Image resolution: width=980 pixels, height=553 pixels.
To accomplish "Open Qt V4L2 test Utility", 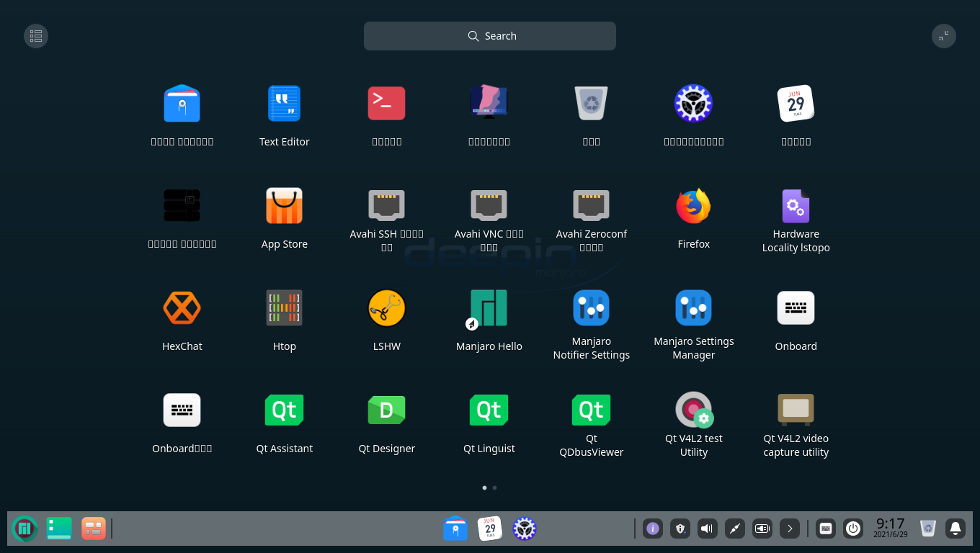I will tap(693, 410).
